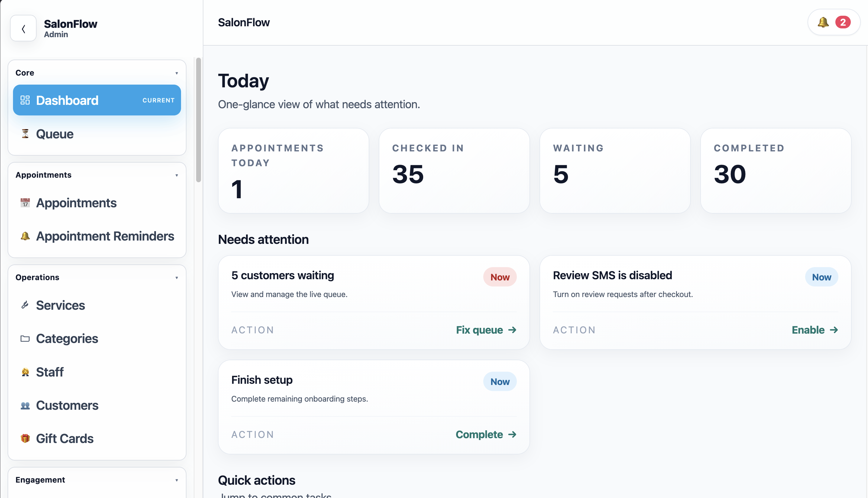Select the Dashboard menu item
The image size is (868, 498).
(x=97, y=100)
